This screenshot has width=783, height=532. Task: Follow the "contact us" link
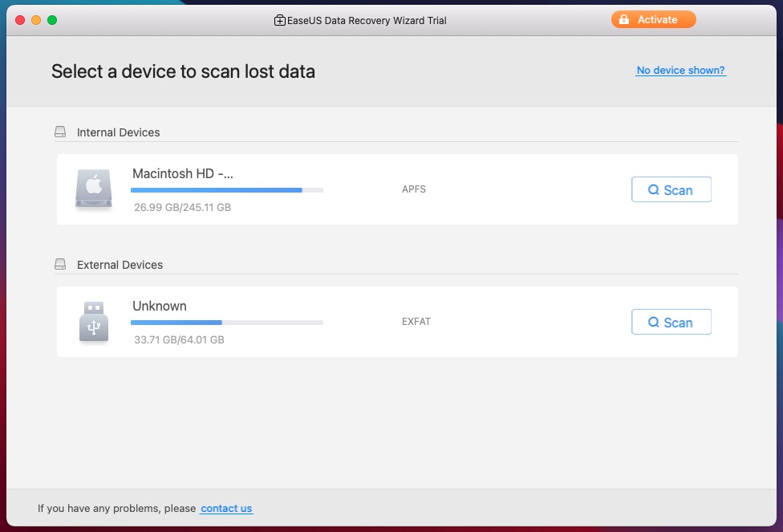click(226, 508)
